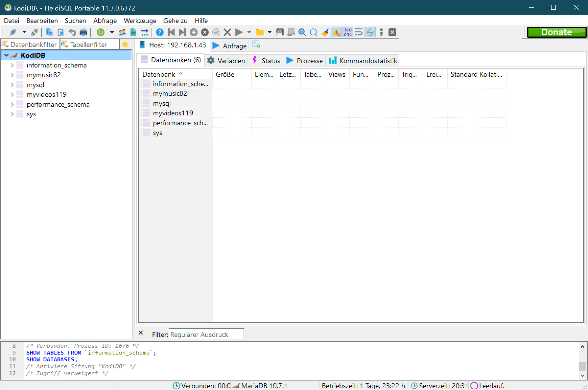Click the Find text magnifier icon
The height and width of the screenshot is (390, 588).
tap(302, 32)
